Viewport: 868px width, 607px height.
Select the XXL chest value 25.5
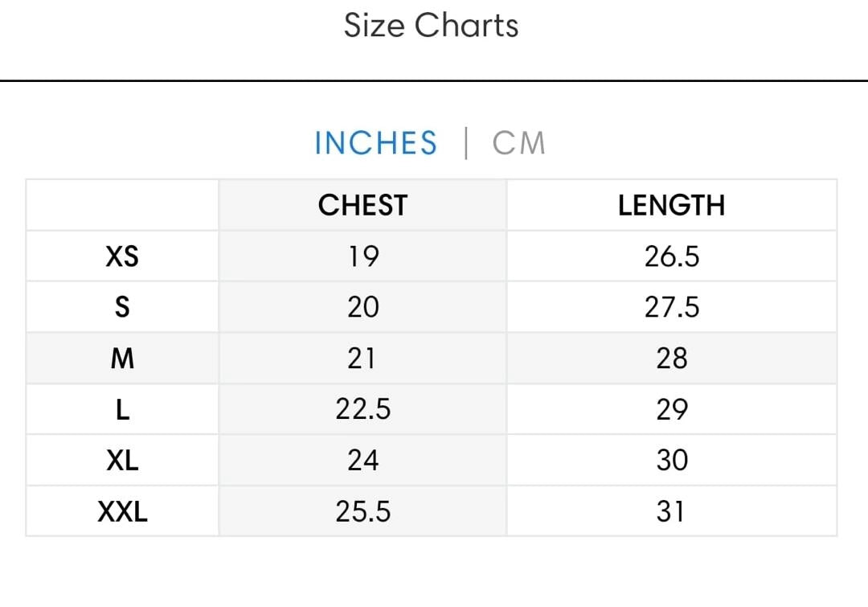[362, 511]
